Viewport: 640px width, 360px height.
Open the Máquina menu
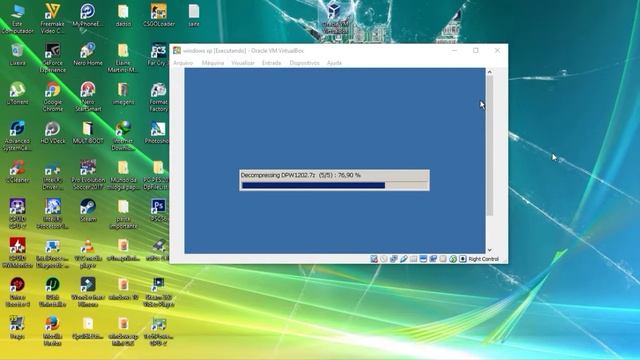(x=213, y=63)
